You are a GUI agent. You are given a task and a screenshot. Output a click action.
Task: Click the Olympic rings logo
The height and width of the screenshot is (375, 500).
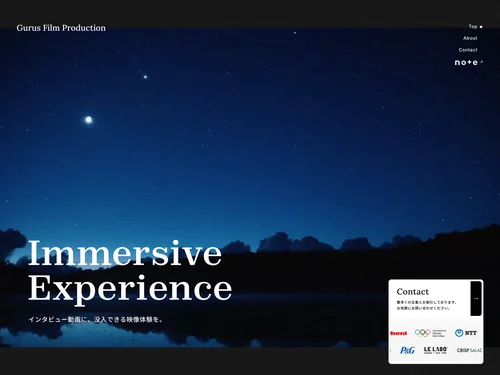[x=430, y=333]
